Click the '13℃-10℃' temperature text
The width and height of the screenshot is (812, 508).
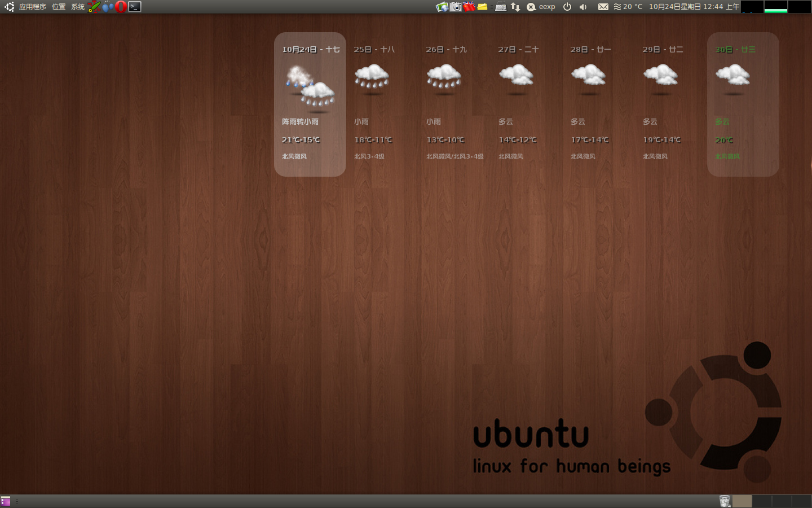tap(445, 140)
